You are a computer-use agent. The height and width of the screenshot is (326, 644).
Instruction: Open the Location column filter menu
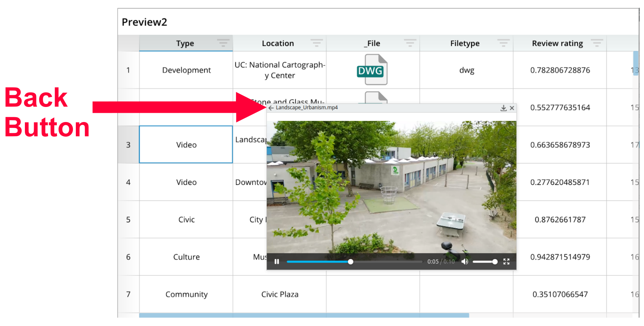click(x=317, y=43)
